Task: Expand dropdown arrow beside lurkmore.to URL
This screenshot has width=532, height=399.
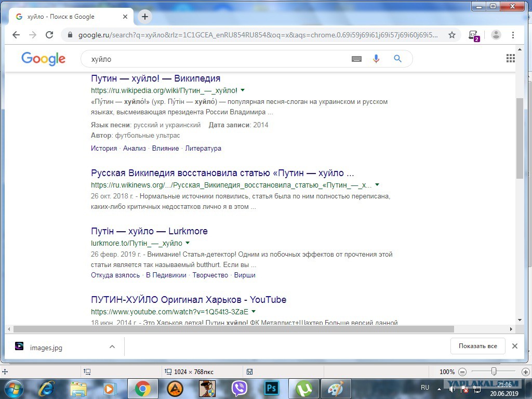Action: click(x=188, y=243)
